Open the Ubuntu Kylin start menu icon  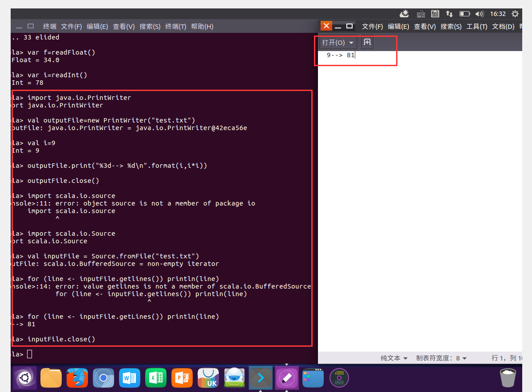coord(25,378)
